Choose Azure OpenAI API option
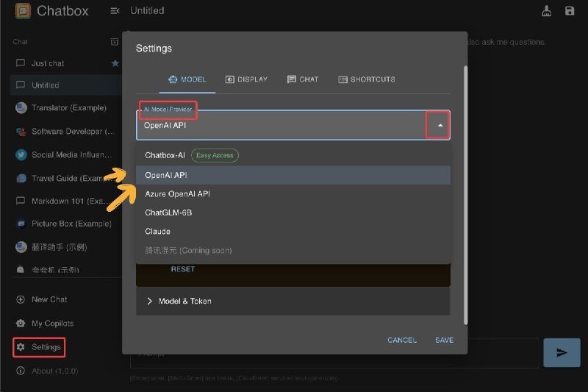This screenshot has height=392, width=588. point(293,194)
